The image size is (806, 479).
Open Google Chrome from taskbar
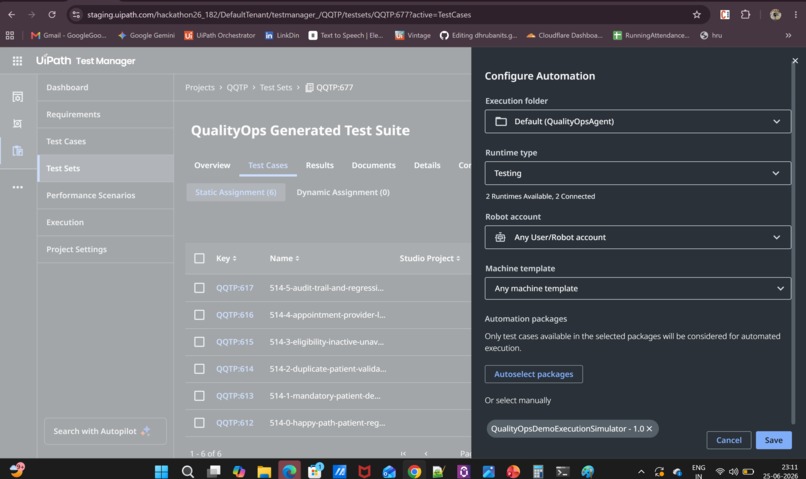click(414, 471)
